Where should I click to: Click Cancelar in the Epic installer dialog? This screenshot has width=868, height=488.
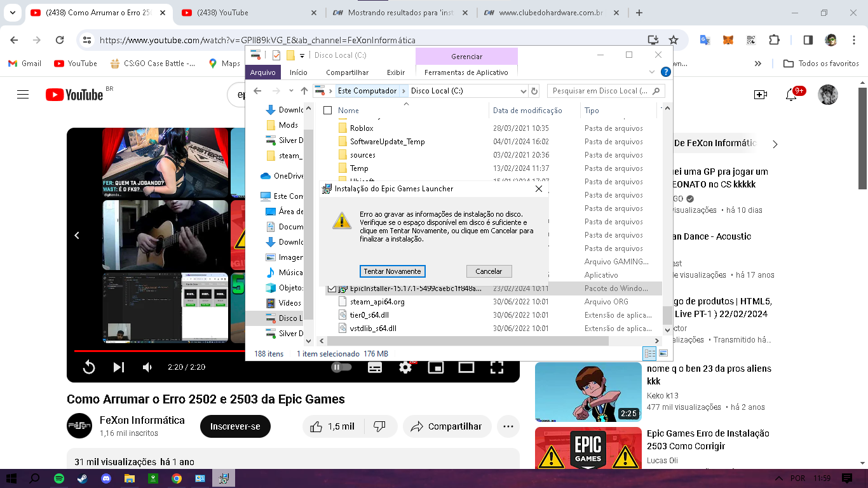(x=489, y=271)
